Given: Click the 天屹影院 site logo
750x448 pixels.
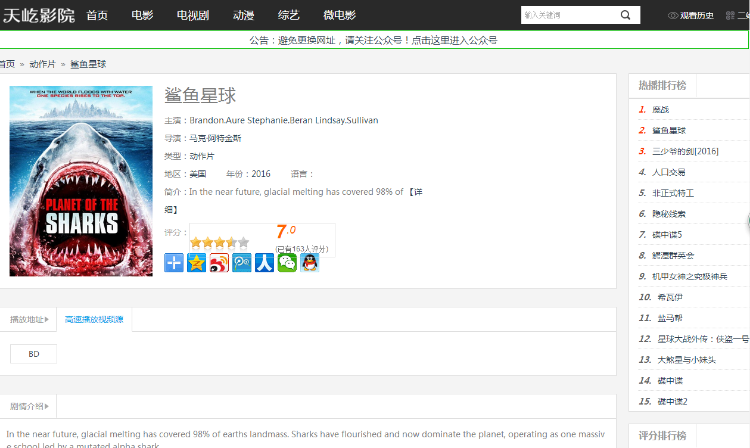Looking at the screenshot, I should point(39,15).
